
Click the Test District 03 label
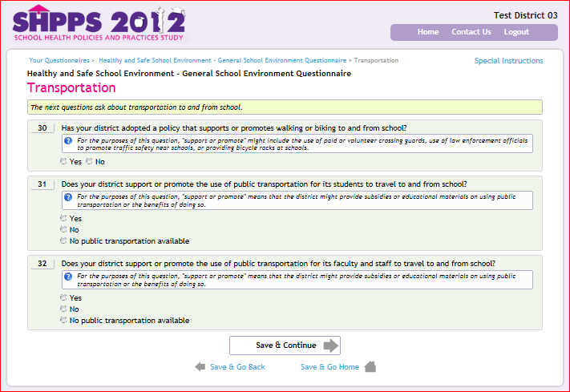tap(525, 15)
